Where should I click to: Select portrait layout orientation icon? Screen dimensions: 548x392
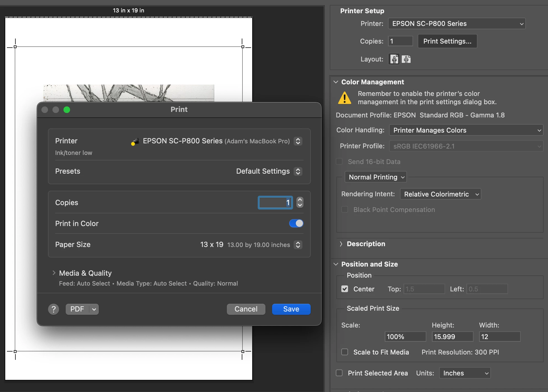coord(394,59)
